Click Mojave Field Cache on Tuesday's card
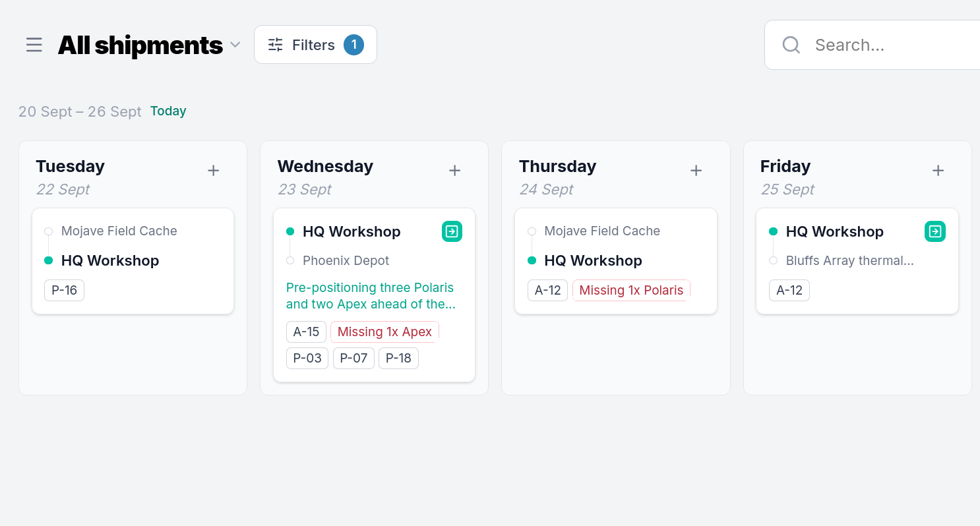Viewport: 980px width, 526px height. coord(119,231)
